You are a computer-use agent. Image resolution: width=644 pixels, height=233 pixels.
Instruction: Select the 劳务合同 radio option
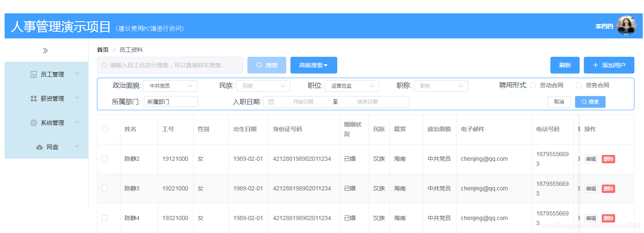coord(579,85)
